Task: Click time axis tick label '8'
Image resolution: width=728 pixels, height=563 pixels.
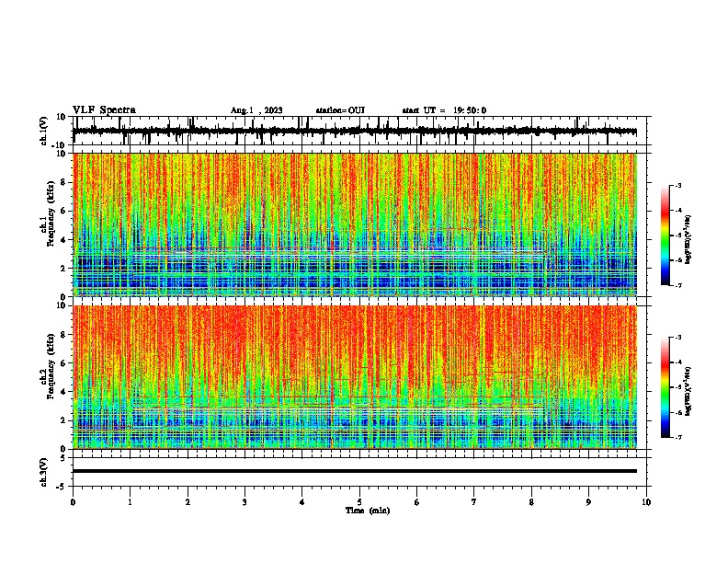Action: click(531, 502)
